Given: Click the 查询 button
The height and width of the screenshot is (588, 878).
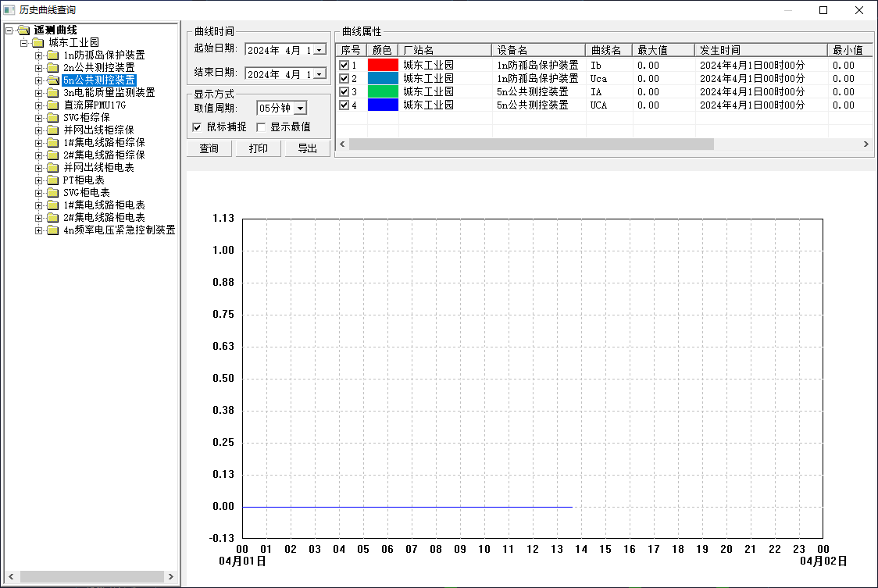Looking at the screenshot, I should pos(209,148).
